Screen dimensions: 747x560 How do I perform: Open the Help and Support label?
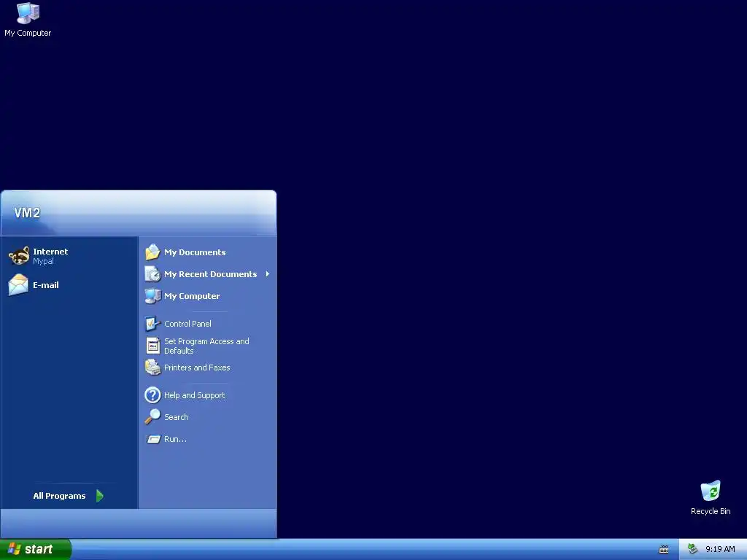coord(194,395)
